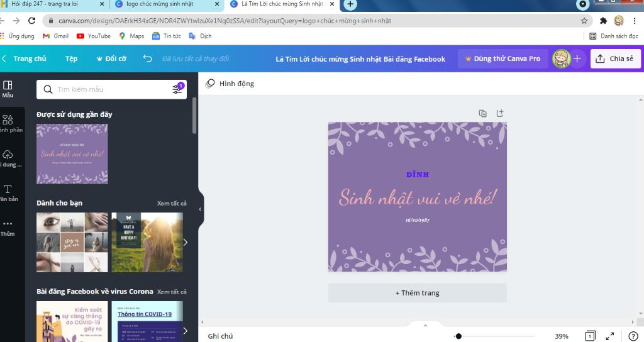
Task: Click the search magnifier icon in template search
Action: [x=48, y=89]
